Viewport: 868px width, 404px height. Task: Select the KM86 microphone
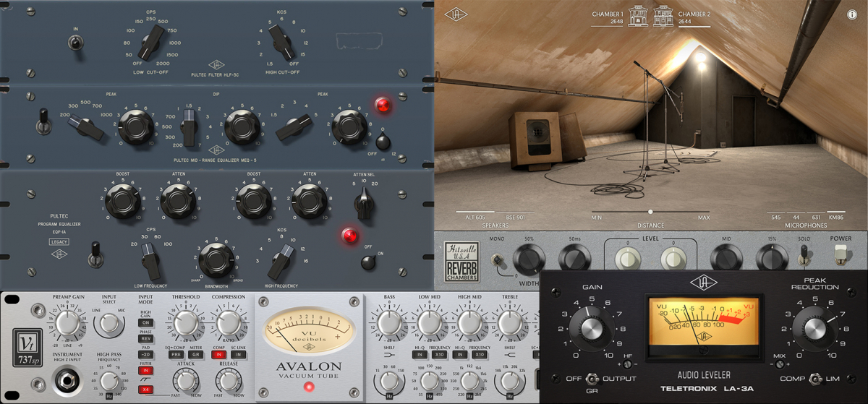coord(836,217)
